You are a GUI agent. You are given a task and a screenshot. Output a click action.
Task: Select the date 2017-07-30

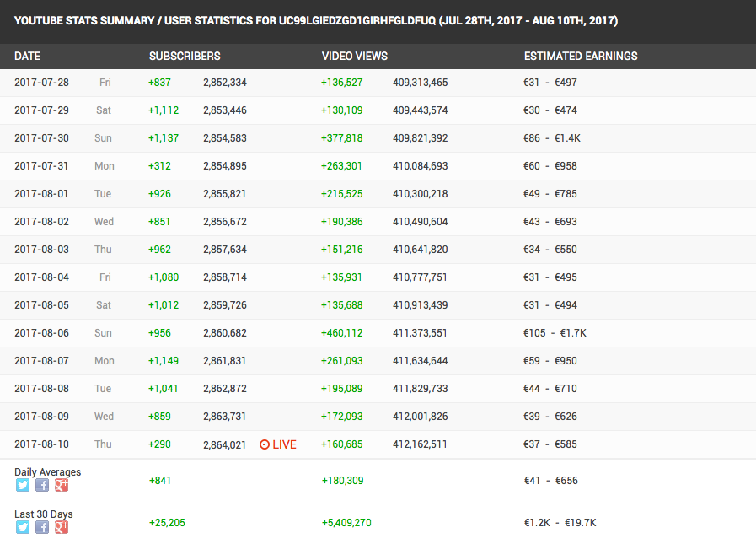41,138
